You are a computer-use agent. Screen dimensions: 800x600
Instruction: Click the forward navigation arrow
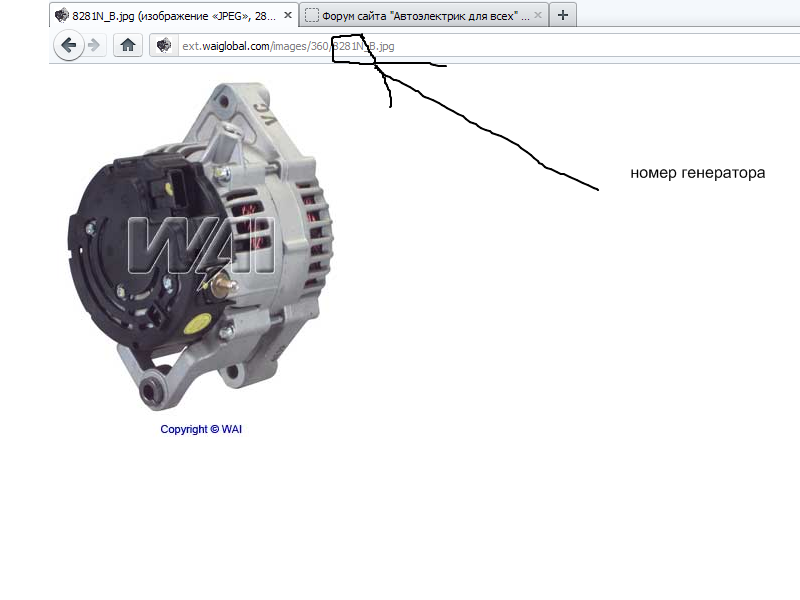point(94,45)
